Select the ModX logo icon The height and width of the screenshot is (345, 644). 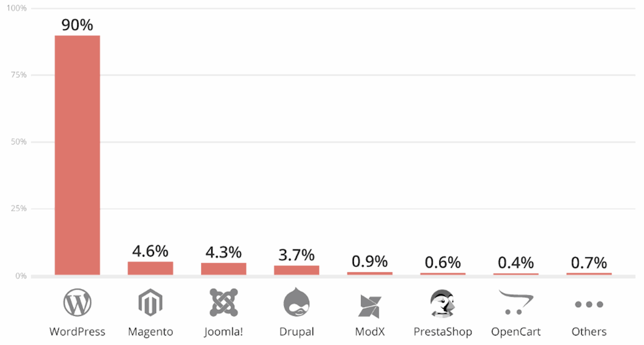370,306
